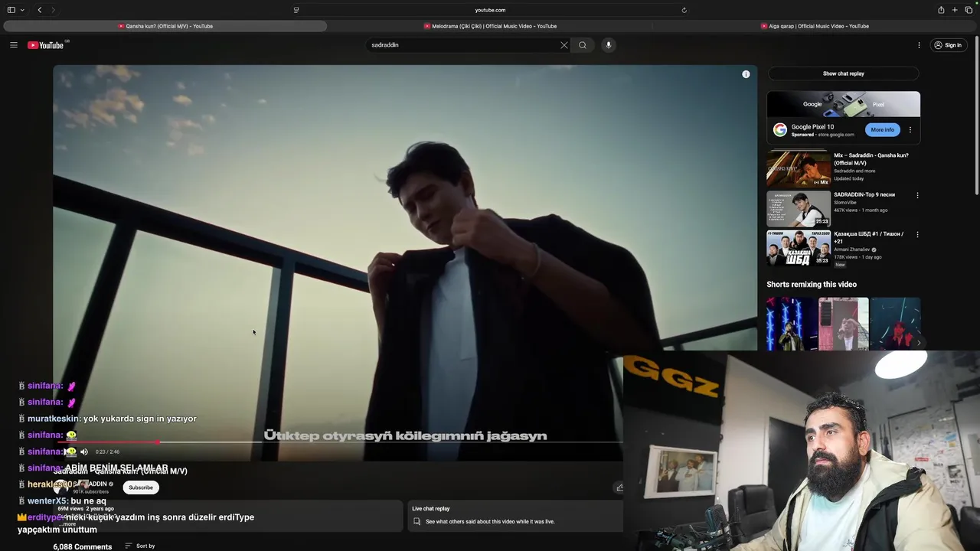The image size is (980, 551).
Task: Click the Show chat replay button
Action: tap(843, 73)
